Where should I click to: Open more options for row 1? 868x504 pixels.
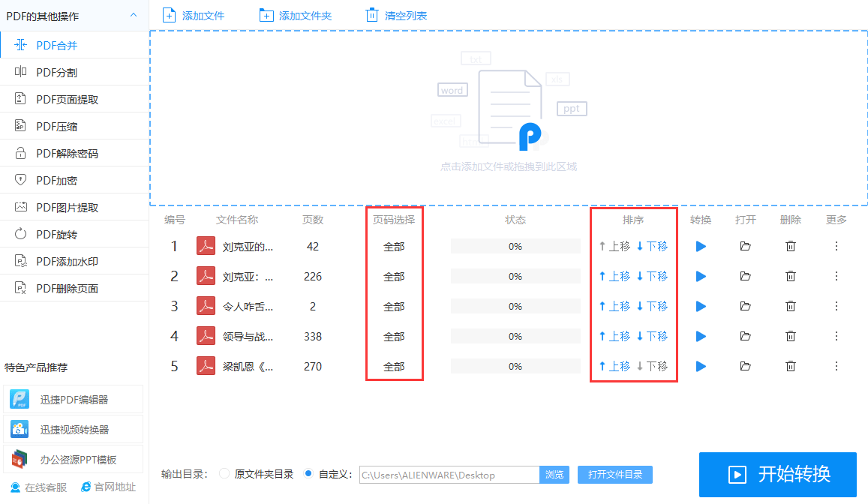pos(836,246)
